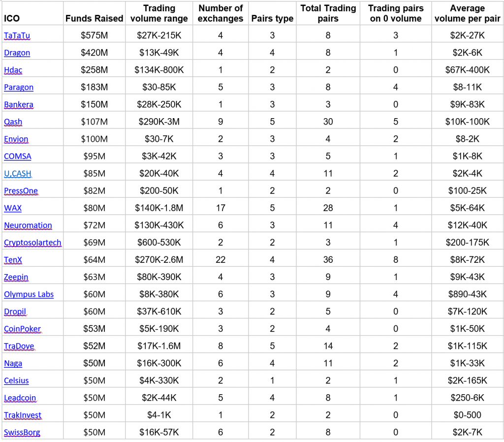Image resolution: width=504 pixels, height=442 pixels.
Task: Select the Trading volume range header
Action: (x=159, y=13)
